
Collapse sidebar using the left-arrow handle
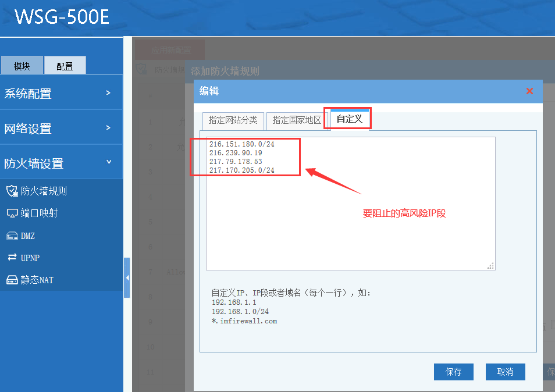(127, 278)
